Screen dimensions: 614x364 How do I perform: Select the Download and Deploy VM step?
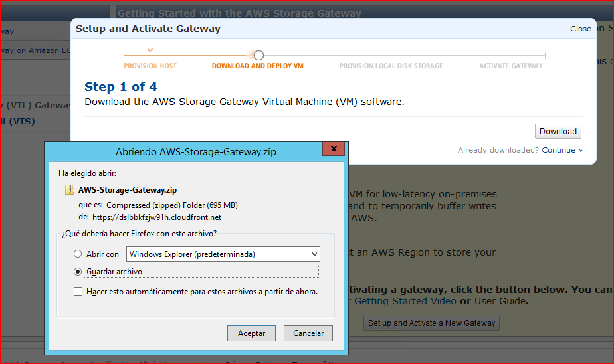point(258,66)
